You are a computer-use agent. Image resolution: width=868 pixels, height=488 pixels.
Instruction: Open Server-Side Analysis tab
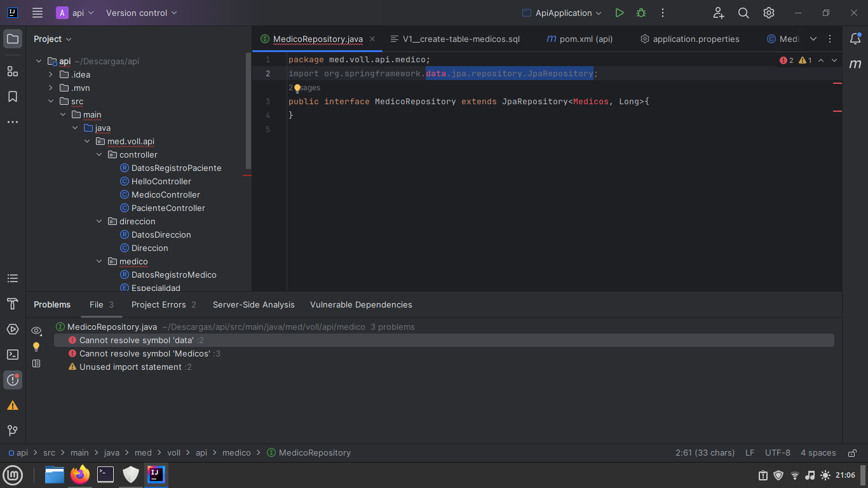254,304
